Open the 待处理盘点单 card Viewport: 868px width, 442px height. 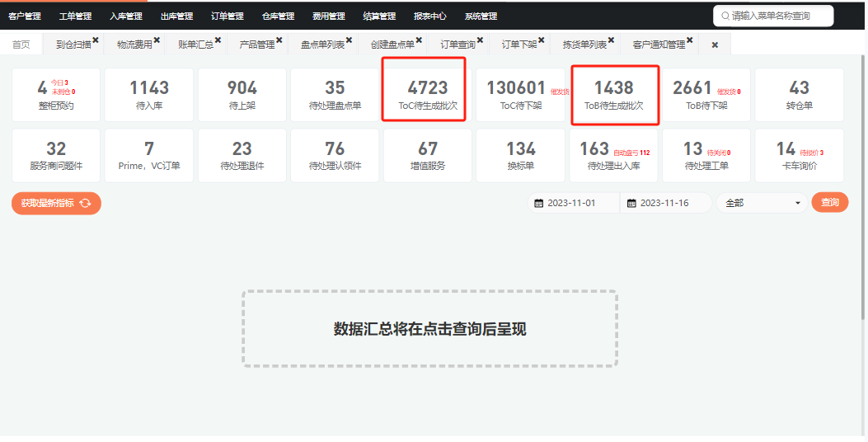(x=335, y=95)
